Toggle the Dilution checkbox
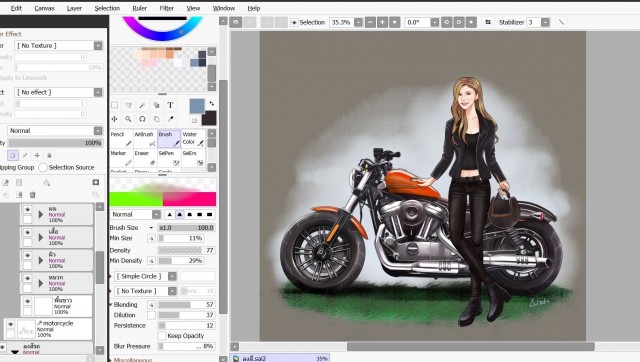The width and height of the screenshot is (640, 362). (x=151, y=315)
